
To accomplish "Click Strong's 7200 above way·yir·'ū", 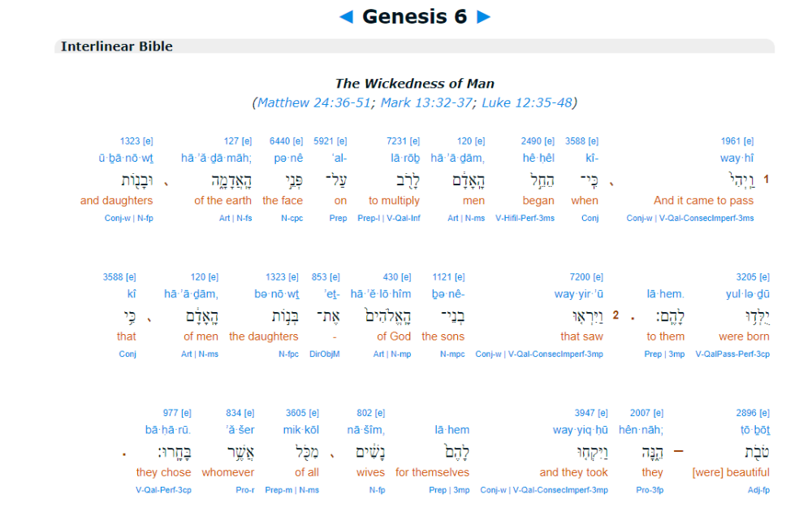I will tap(581, 277).
